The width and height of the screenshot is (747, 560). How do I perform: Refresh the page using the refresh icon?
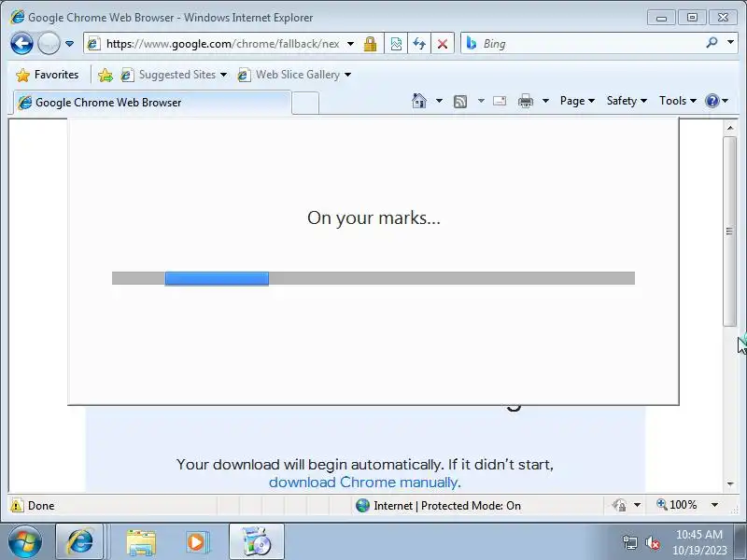coord(419,44)
